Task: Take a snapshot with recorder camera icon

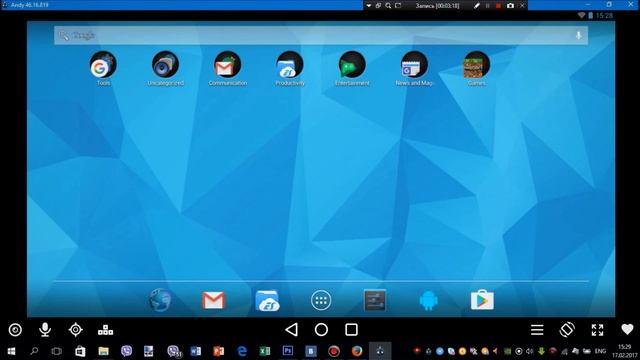Action: click(510, 6)
